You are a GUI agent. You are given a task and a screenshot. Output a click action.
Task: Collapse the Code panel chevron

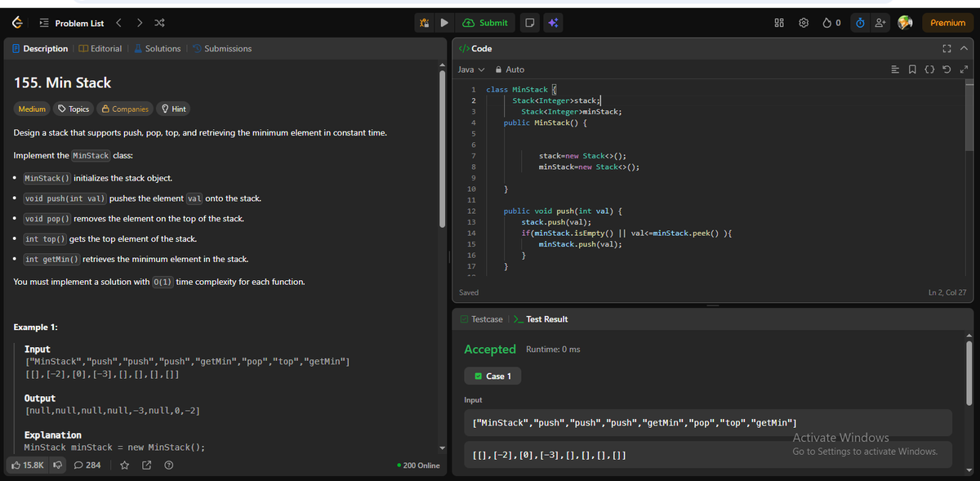pos(964,49)
